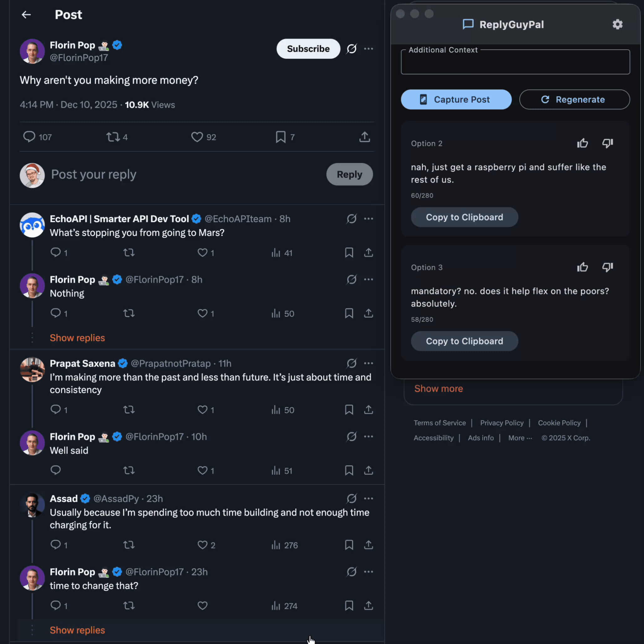This screenshot has height=644, width=644.
Task: Thumbs up Option 2 reply
Action: click(x=582, y=143)
